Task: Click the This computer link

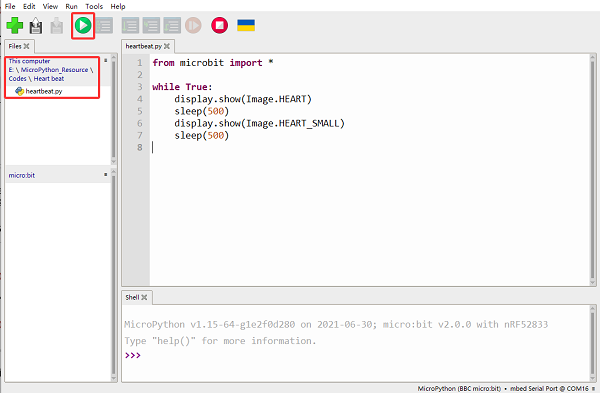Action: [x=29, y=61]
